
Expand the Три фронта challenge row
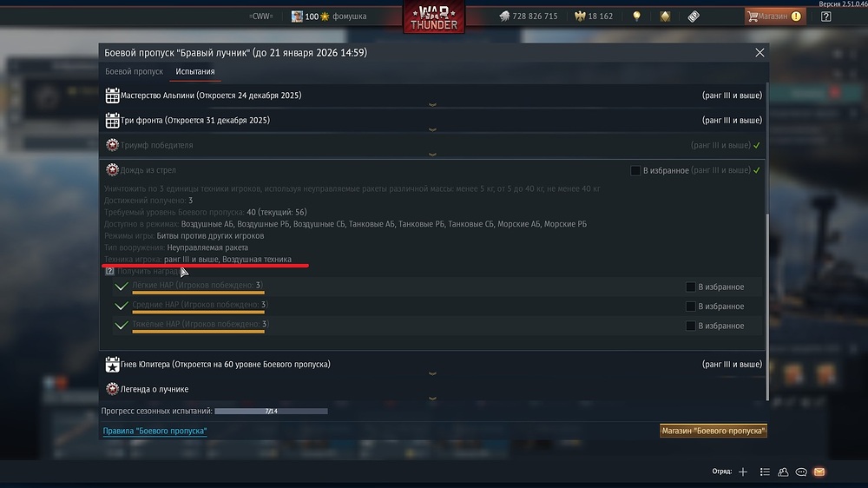pyautogui.click(x=433, y=121)
